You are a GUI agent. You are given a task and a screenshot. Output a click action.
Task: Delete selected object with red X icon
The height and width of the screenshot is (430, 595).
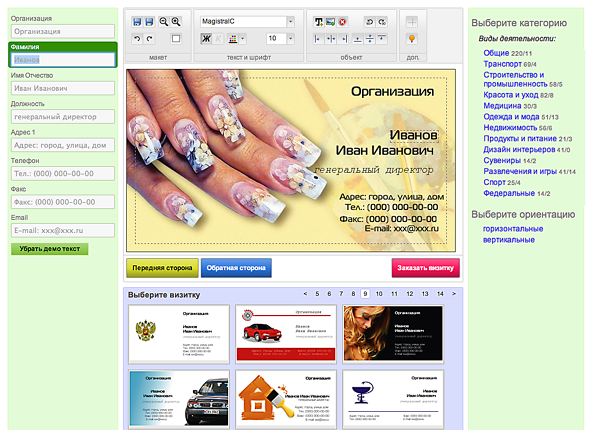point(342,22)
